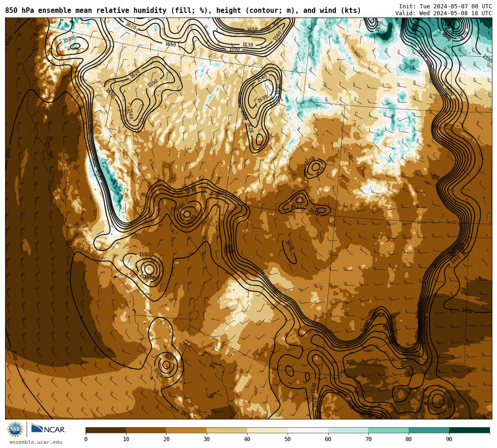This screenshot has height=448, width=497.
Task: Click the colorbar tick label 20
Action: coord(167,439)
